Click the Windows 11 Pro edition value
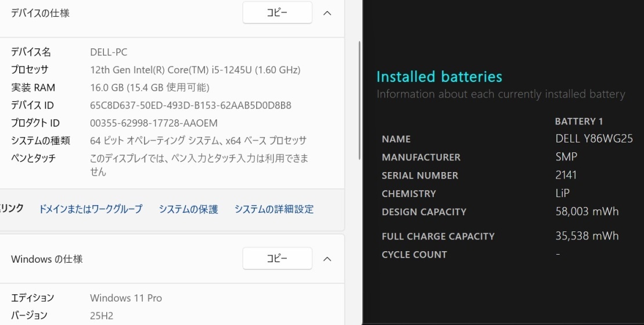 (126, 298)
